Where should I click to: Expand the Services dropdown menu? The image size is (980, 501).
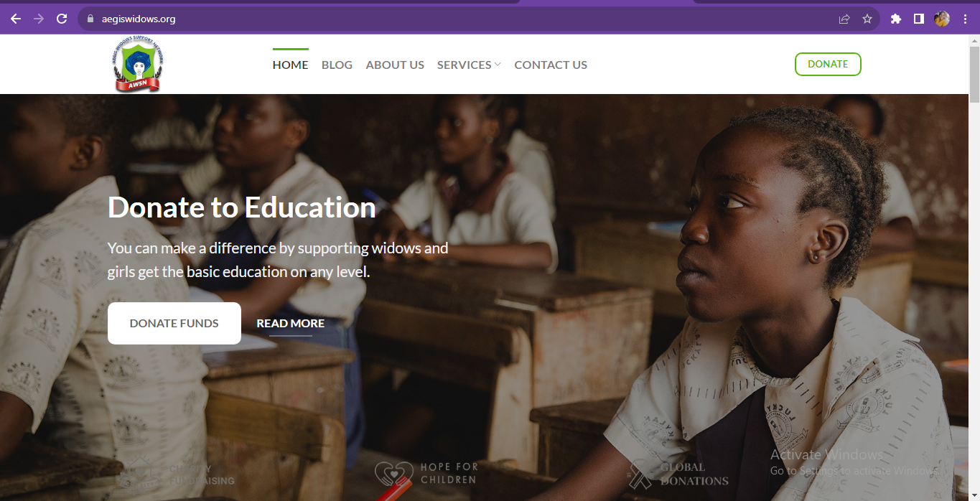469,65
